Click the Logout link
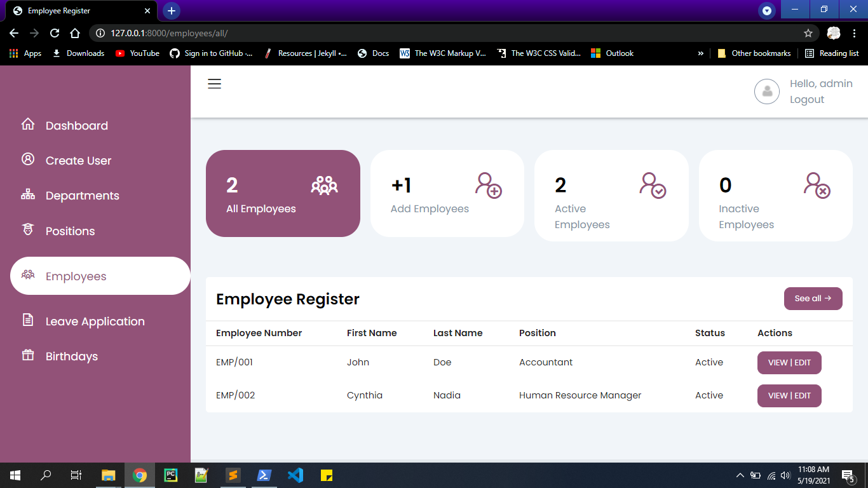This screenshot has width=868, height=488. point(806,99)
